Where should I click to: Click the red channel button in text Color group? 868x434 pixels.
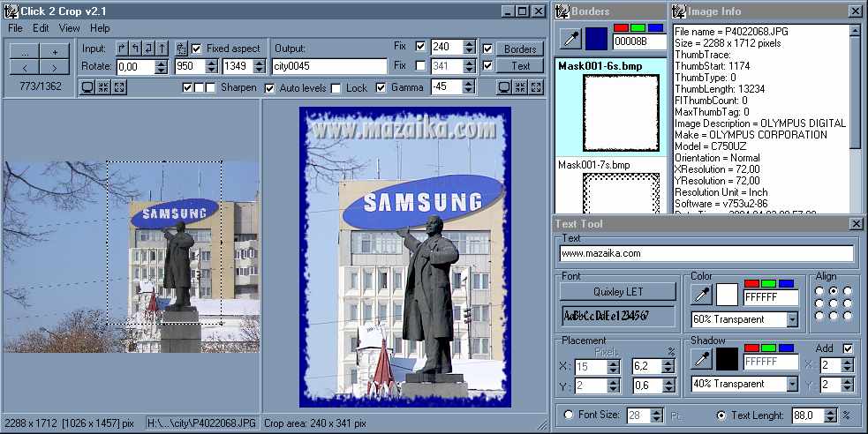pos(751,284)
